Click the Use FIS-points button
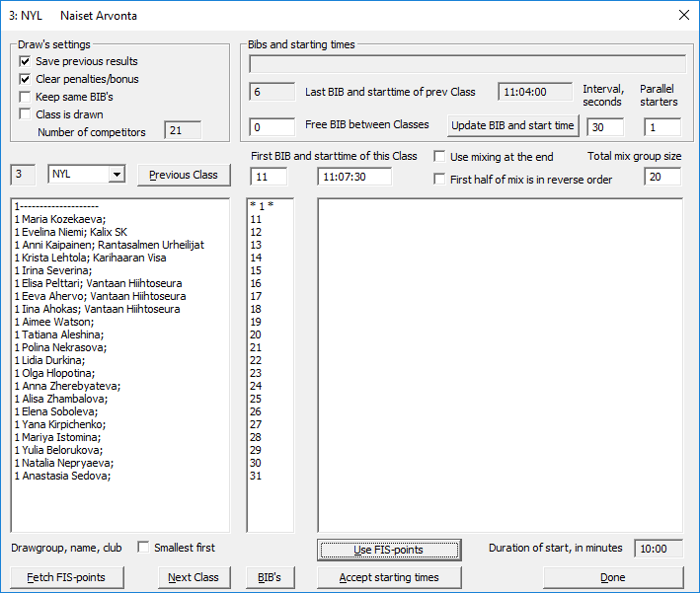700x593 pixels. (x=389, y=550)
